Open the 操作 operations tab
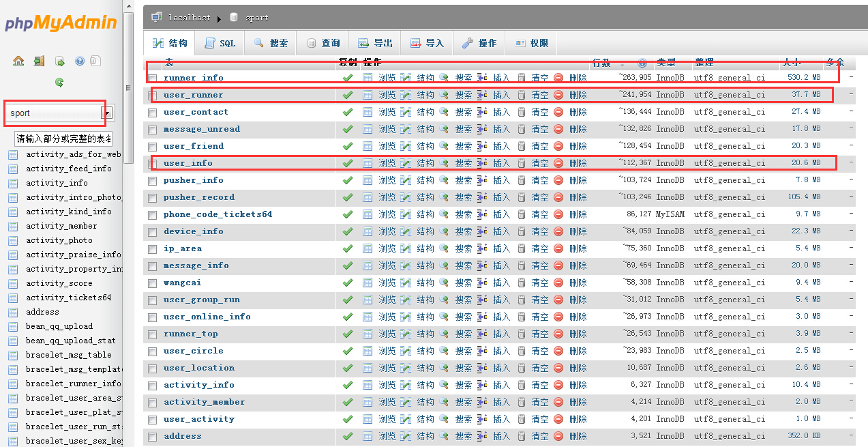This screenshot has height=447, width=868. (x=479, y=43)
